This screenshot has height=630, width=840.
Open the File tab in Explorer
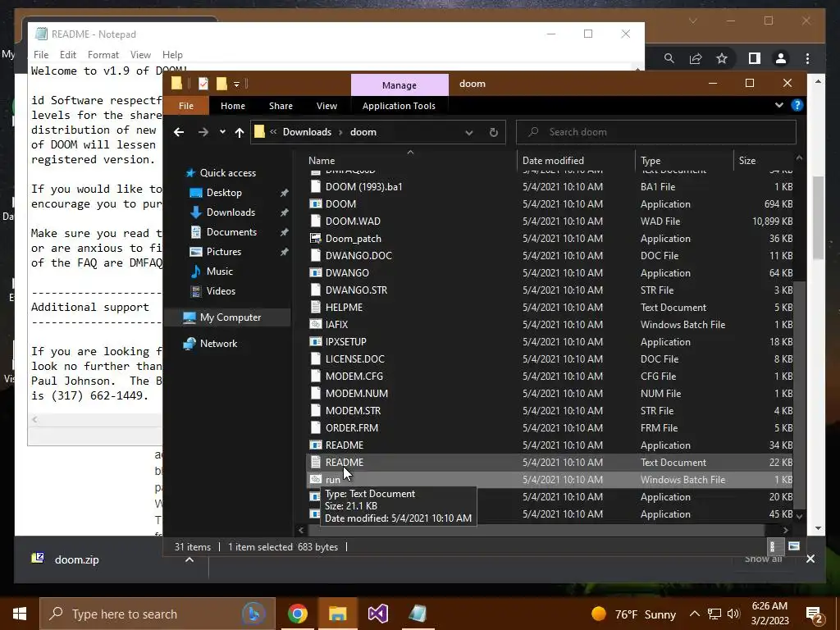pyautogui.click(x=186, y=106)
